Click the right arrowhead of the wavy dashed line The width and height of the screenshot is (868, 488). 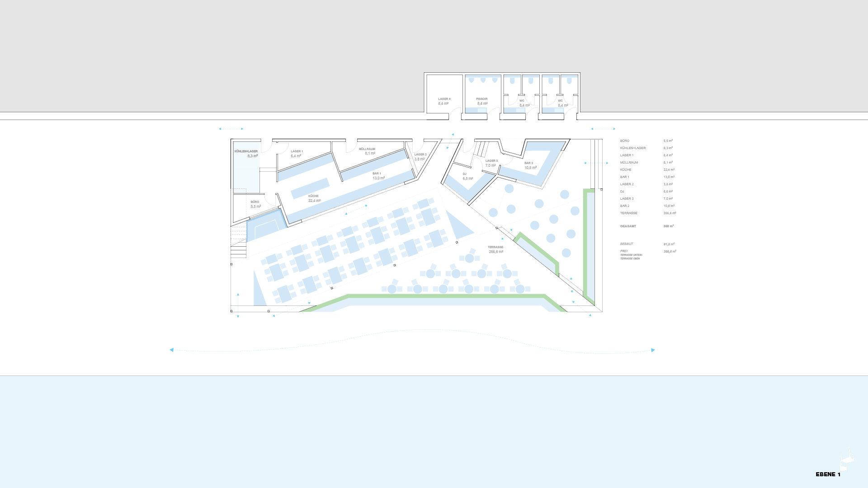pos(652,350)
